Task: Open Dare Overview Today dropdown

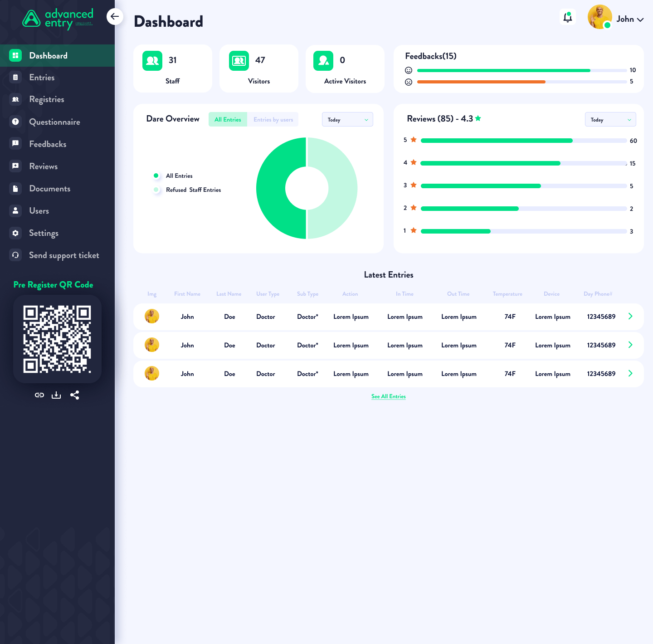Action: click(347, 120)
